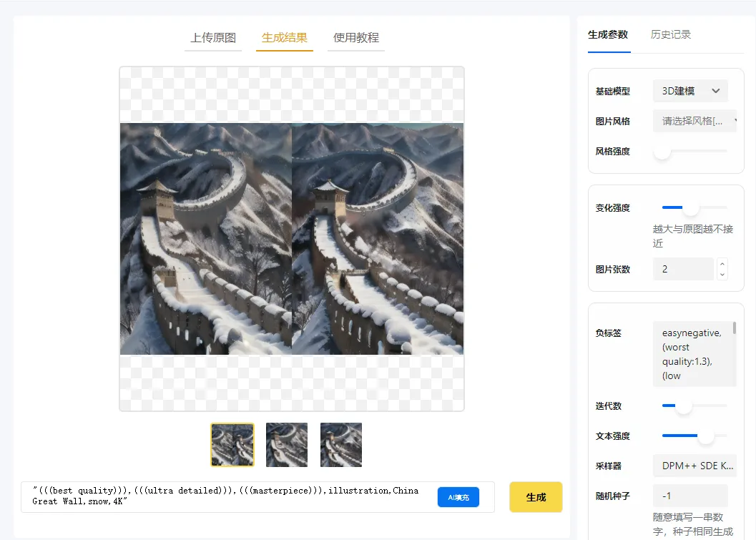Click the 变化强度 slider handle
Image resolution: width=756 pixels, height=540 pixels.
pyautogui.click(x=690, y=208)
